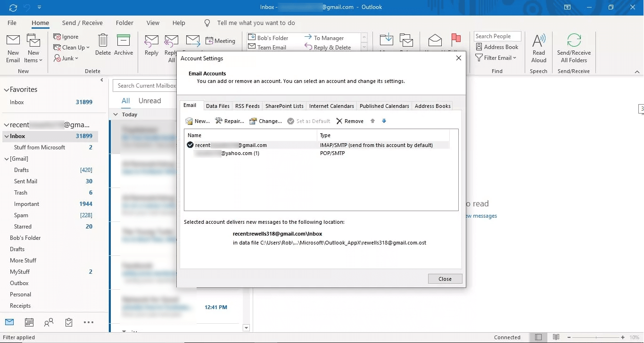
Task: Open the Junk dropdown menu
Action: click(x=66, y=58)
